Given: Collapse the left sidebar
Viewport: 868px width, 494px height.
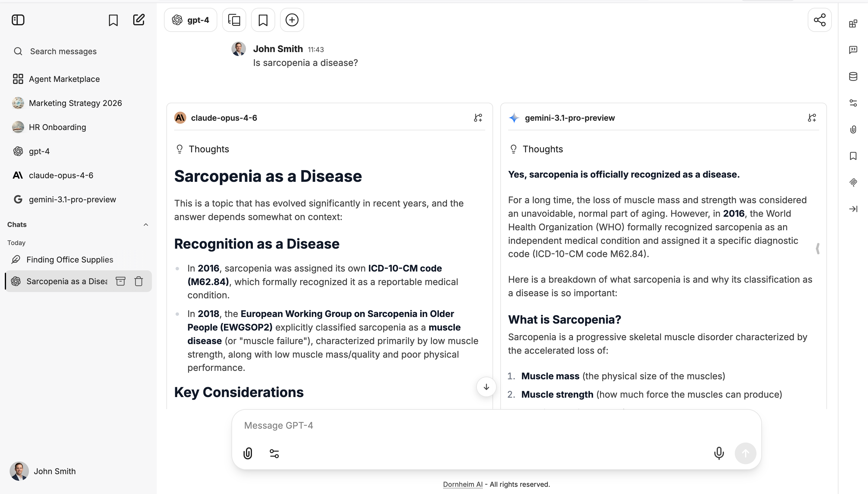Looking at the screenshot, I should tap(18, 20).
